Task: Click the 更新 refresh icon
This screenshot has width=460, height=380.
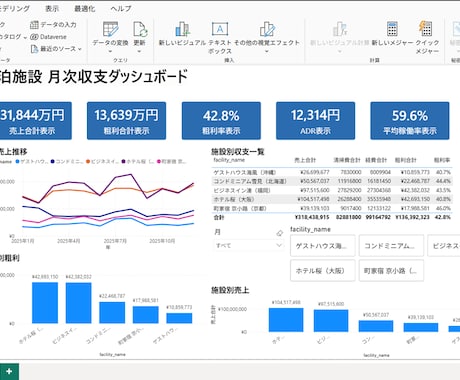Action: (140, 29)
